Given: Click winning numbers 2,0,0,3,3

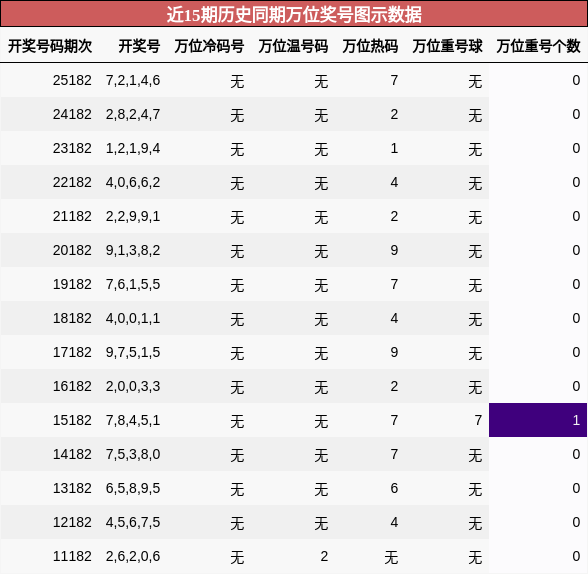Looking at the screenshot, I should pos(133,386).
